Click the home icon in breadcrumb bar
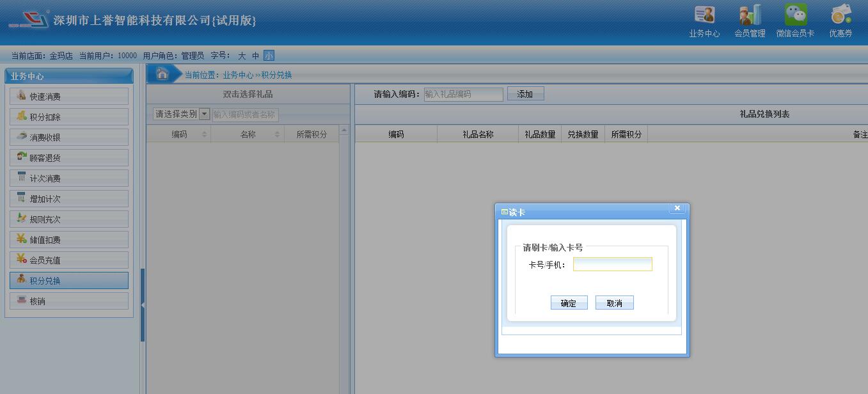The width and height of the screenshot is (868, 394). [162, 74]
